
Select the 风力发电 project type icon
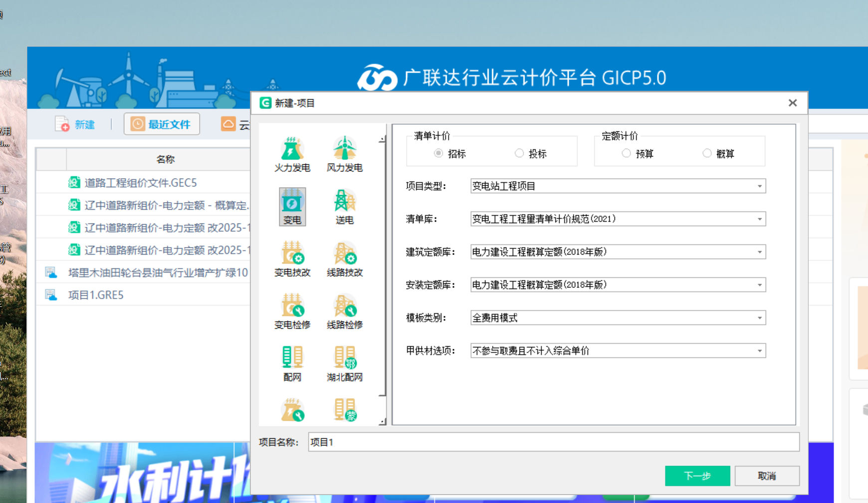[x=344, y=152]
